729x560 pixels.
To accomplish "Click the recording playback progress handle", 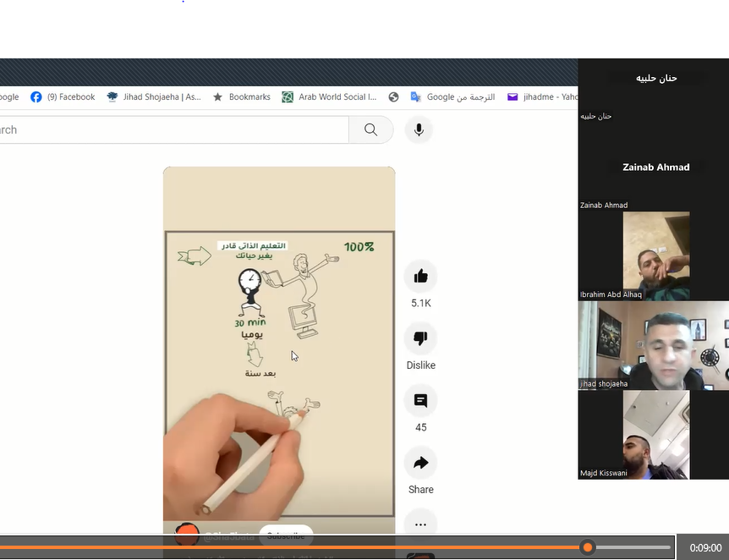I will click(588, 547).
